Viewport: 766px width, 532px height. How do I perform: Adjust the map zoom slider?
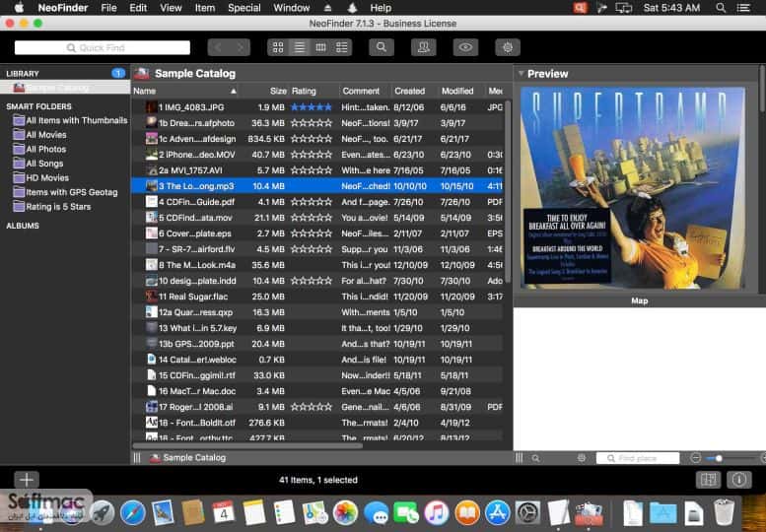[719, 458]
